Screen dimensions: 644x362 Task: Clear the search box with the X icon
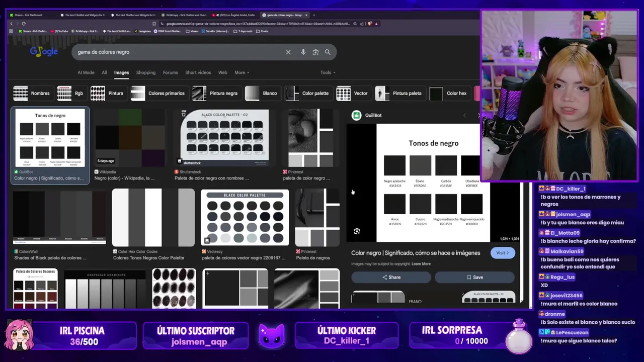tap(288, 52)
